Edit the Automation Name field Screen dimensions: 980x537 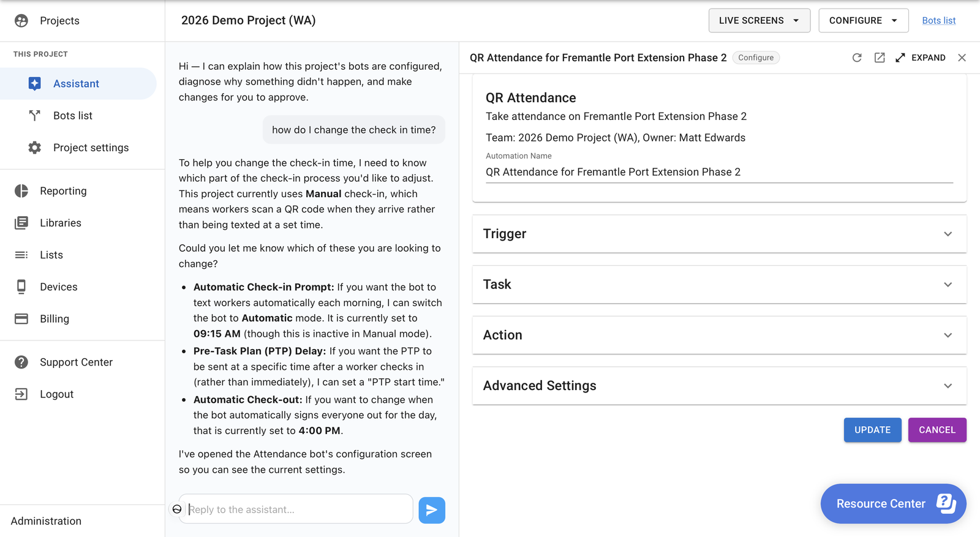pos(720,172)
